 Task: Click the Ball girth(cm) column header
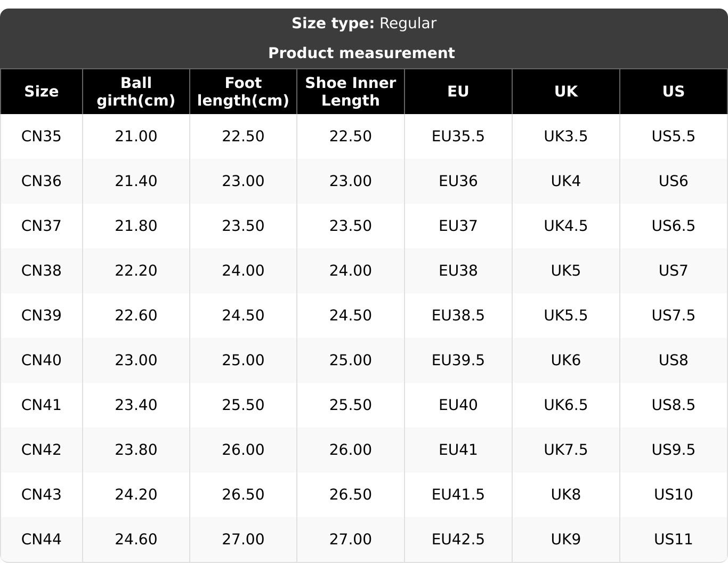(x=136, y=91)
